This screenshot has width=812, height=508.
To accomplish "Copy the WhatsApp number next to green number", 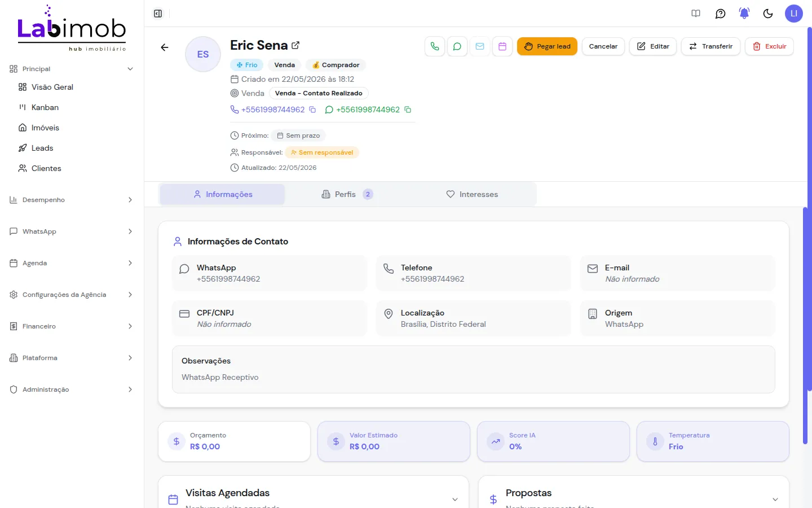I will coord(408,110).
